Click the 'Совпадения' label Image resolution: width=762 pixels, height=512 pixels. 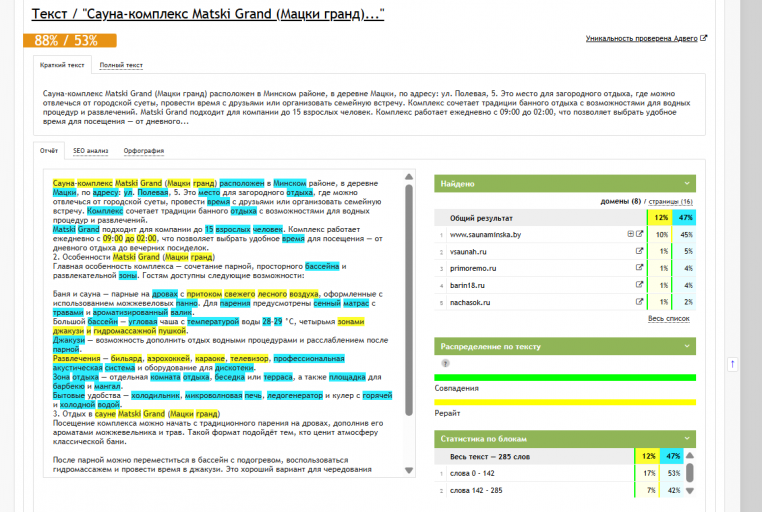(x=456, y=388)
